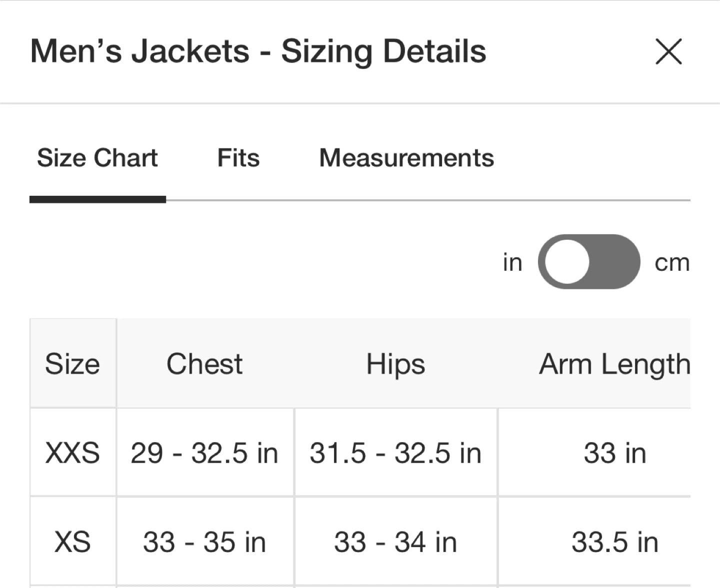The image size is (720, 588).
Task: Click the XXS arm length cell
Action: pos(614,453)
